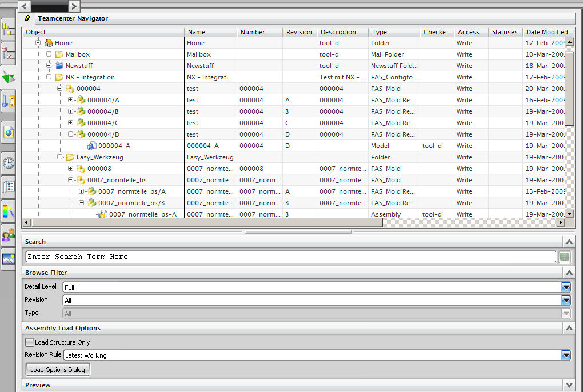583x392 pixels.
Task: Click the horizontal scrollbar right arrow
Action: point(561,222)
